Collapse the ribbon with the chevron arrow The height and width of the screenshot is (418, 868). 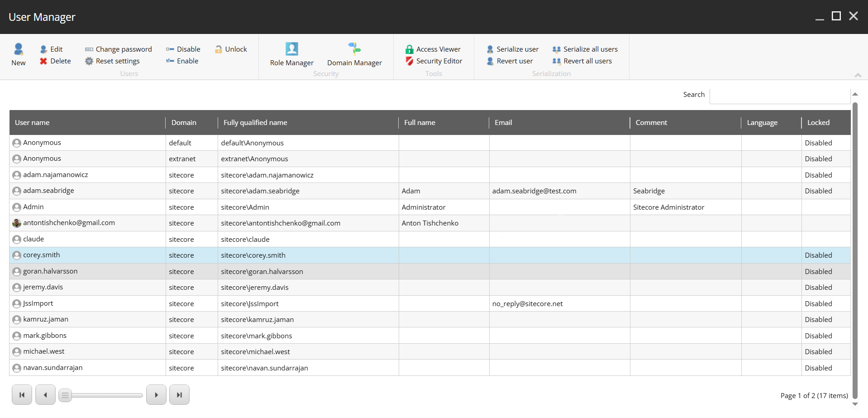pyautogui.click(x=858, y=75)
